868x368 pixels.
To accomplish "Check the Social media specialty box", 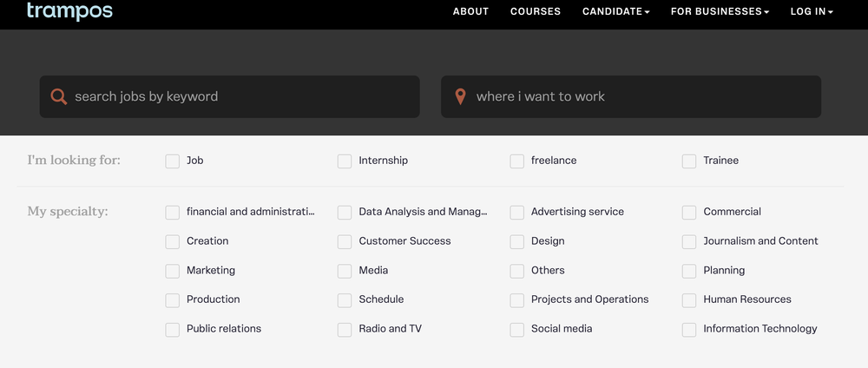I will [517, 329].
